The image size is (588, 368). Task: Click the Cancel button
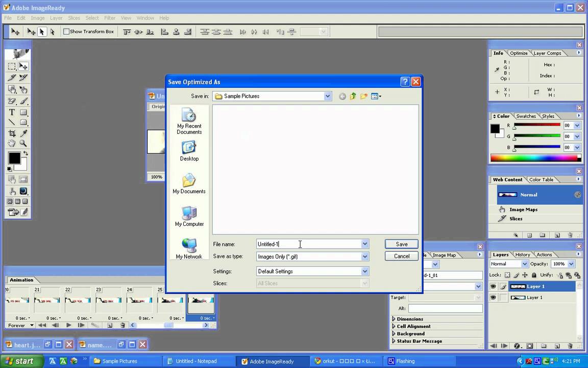pos(401,256)
